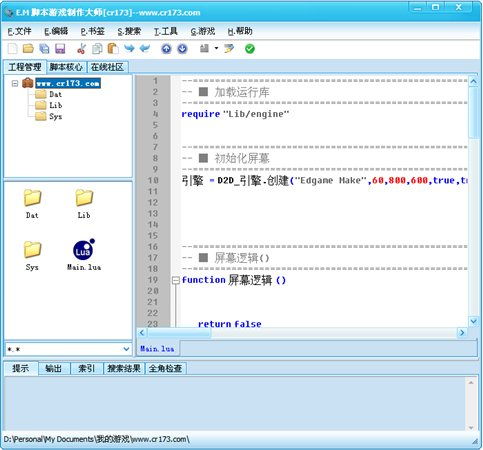
Task: Click the clipboard paste icon
Action: [x=113, y=49]
